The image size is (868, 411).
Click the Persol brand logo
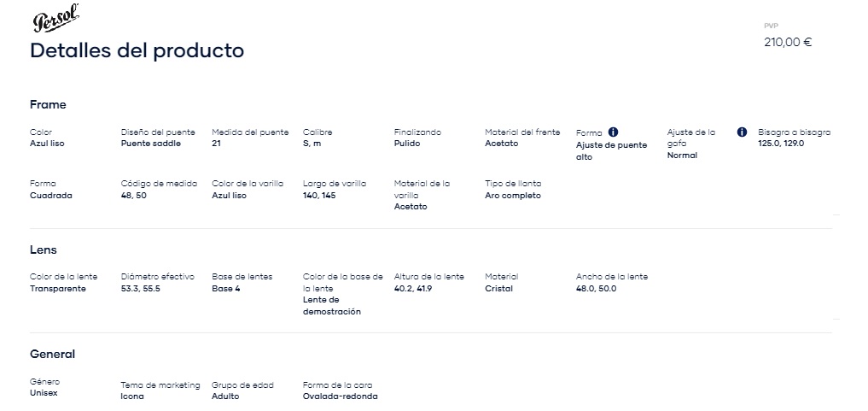point(55,18)
